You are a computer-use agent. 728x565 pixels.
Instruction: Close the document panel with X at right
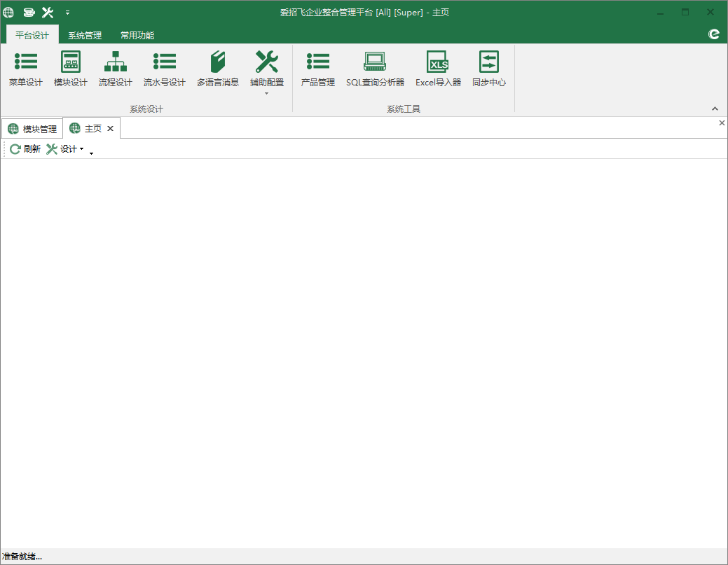(722, 123)
